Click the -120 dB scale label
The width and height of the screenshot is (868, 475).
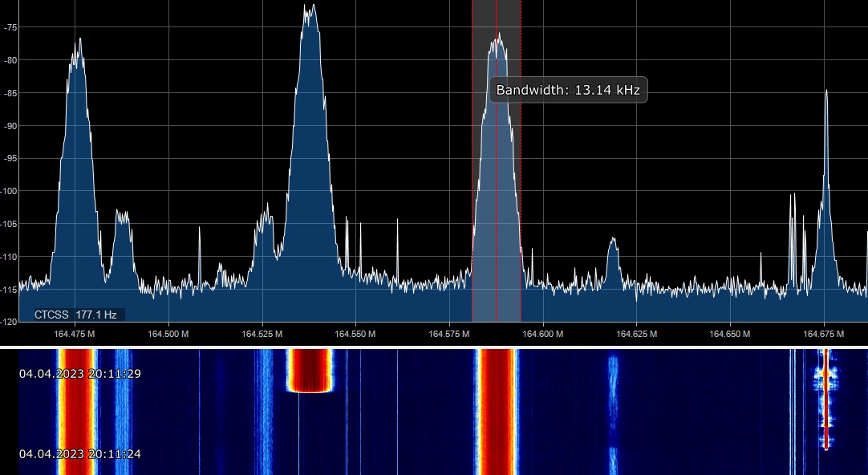click(x=10, y=322)
